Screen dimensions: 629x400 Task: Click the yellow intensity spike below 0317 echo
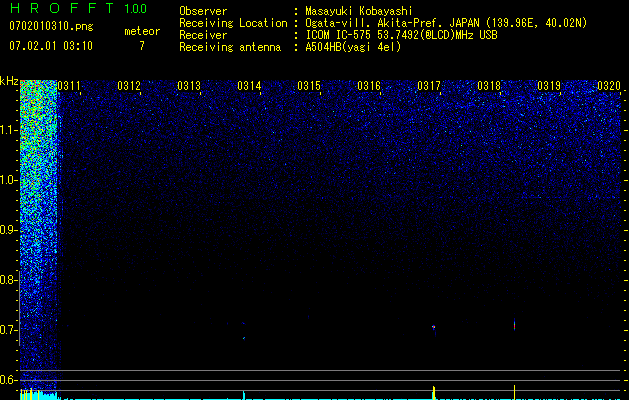coord(434,392)
